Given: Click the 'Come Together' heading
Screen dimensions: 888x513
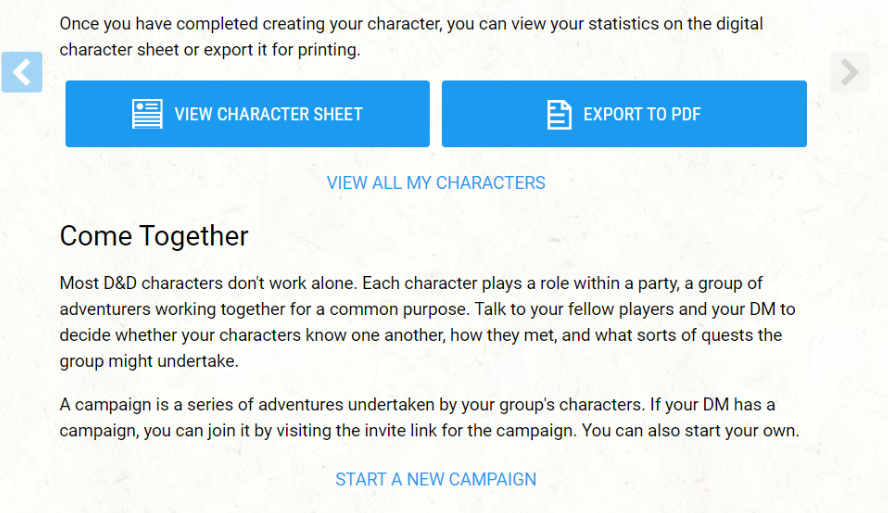Looking at the screenshot, I should 154,236.
